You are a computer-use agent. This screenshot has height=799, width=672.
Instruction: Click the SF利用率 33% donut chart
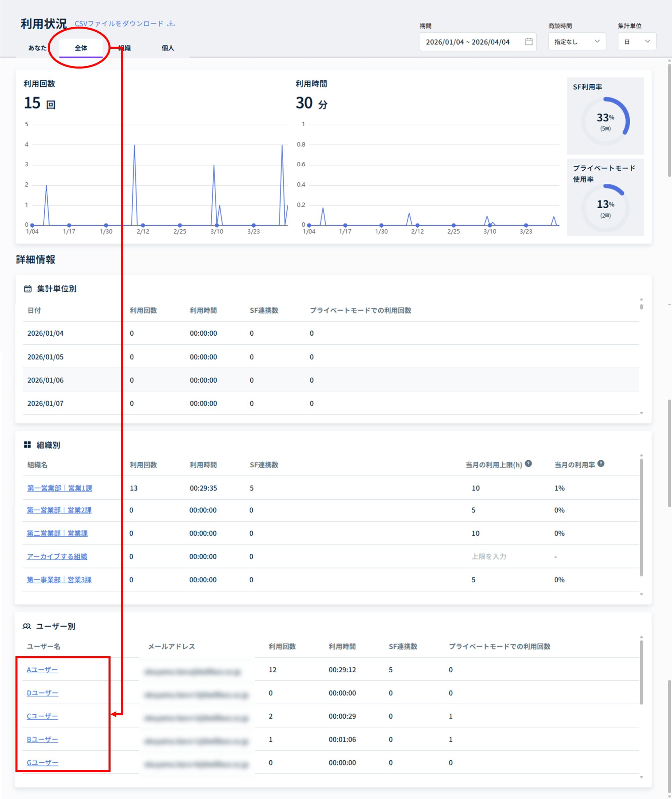605,121
